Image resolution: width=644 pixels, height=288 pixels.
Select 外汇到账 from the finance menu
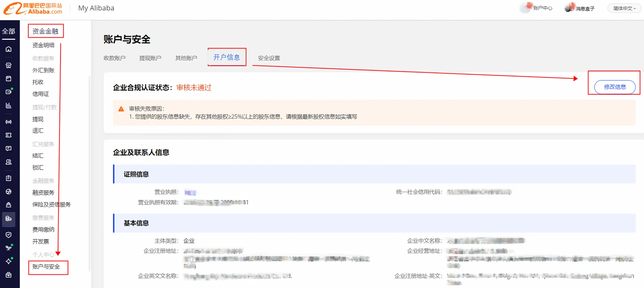[x=43, y=70]
